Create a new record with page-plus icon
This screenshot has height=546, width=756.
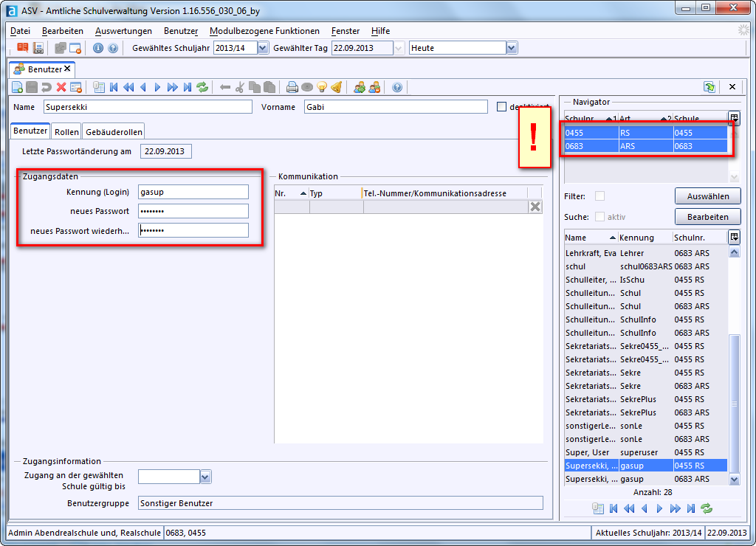tap(18, 87)
